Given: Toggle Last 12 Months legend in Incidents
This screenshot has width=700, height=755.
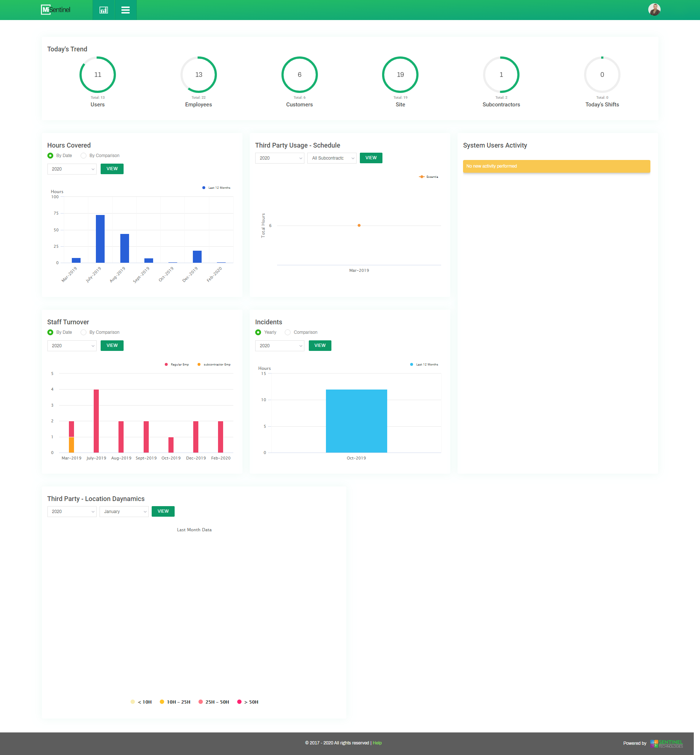Looking at the screenshot, I should coord(424,365).
